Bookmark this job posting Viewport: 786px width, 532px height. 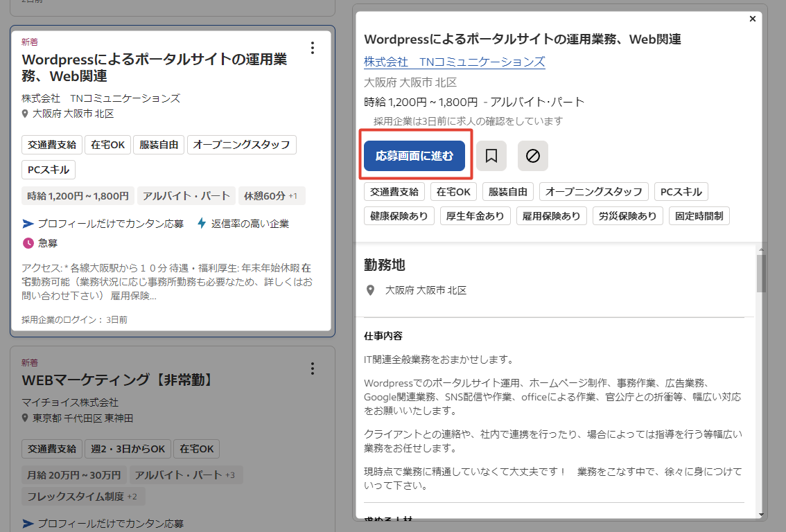click(491, 156)
